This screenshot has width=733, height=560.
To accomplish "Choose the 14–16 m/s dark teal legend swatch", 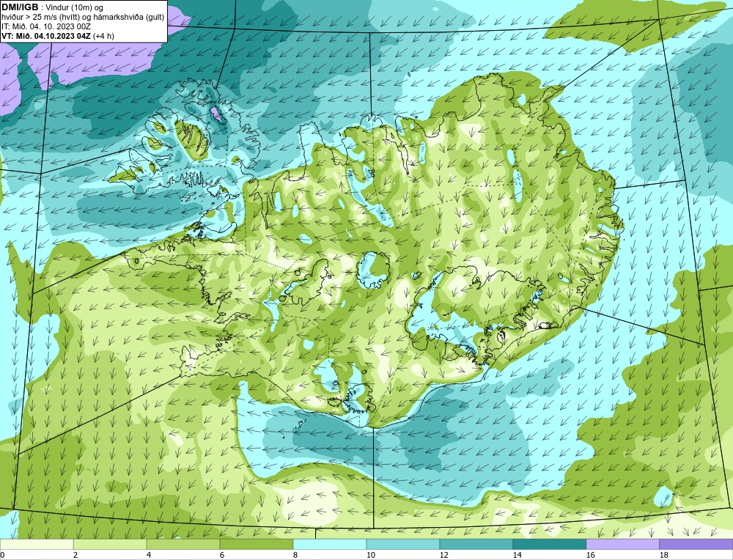I will click(x=550, y=544).
